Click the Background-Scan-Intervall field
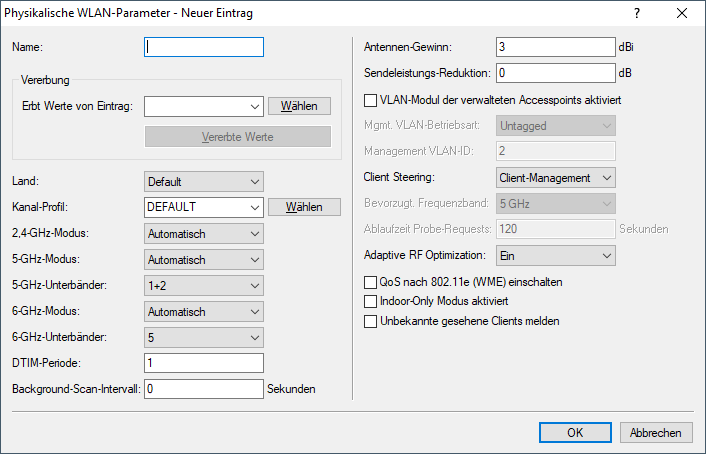This screenshot has height=454, width=706. (204, 388)
